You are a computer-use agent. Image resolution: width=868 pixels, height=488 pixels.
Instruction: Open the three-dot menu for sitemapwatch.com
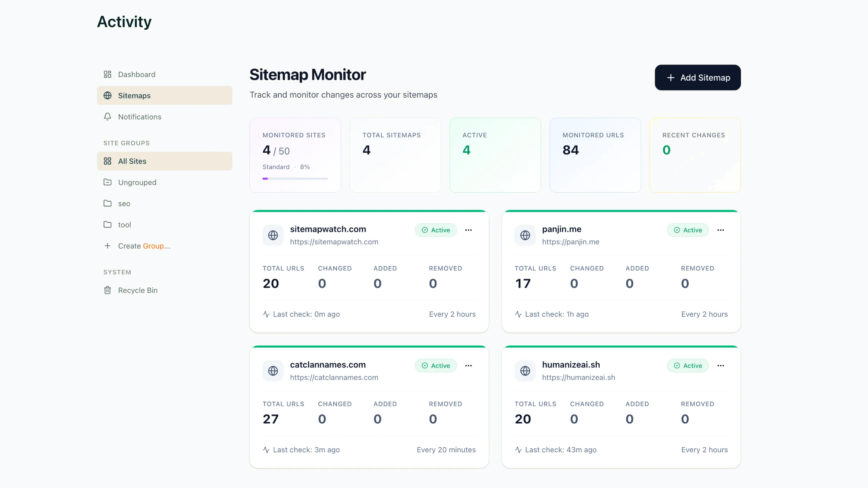coord(469,230)
